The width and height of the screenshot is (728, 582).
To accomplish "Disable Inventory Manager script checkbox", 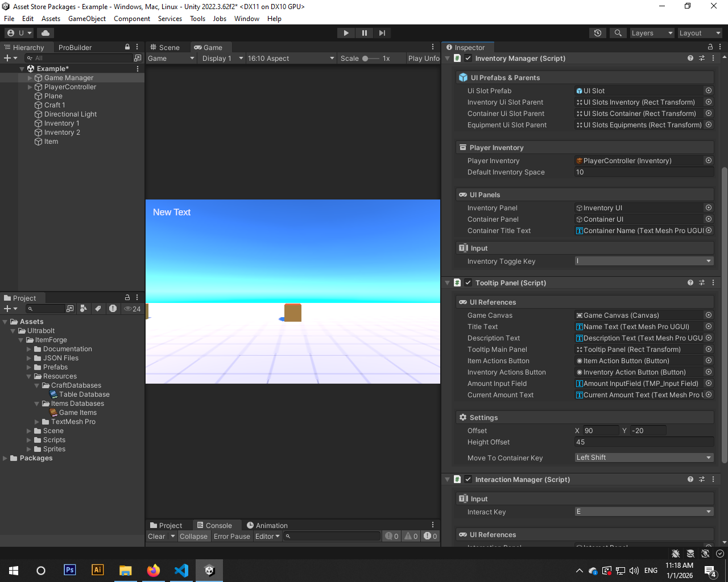I will click(x=468, y=58).
